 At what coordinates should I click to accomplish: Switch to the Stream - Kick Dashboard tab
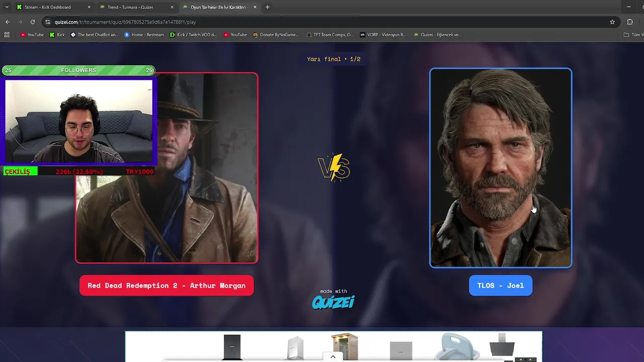[x=48, y=7]
